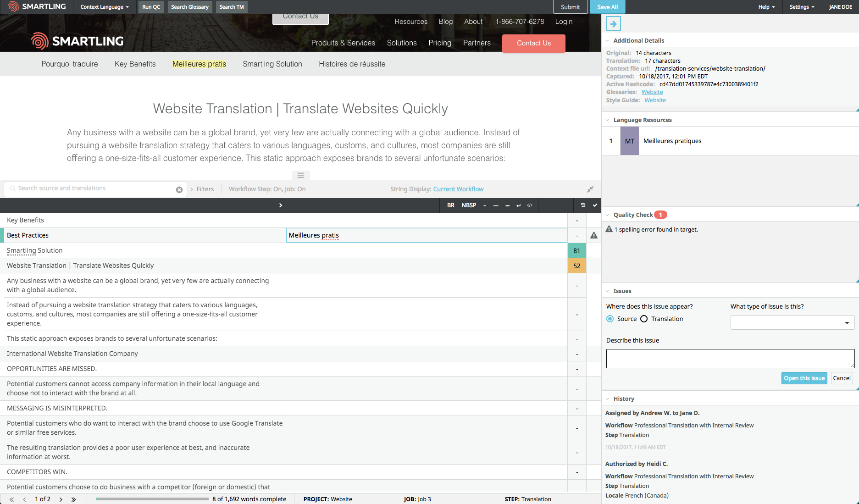Screen dimensions: 859x504
Task: Click the Run QC button
Action: [x=151, y=7]
